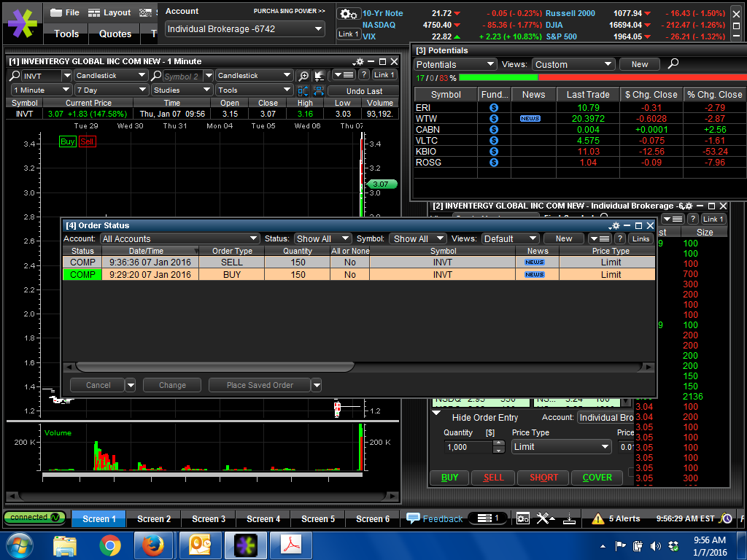This screenshot has width=747, height=560.
Task: Click Order Status horizontal scrollbar thumb
Action: tap(215, 367)
